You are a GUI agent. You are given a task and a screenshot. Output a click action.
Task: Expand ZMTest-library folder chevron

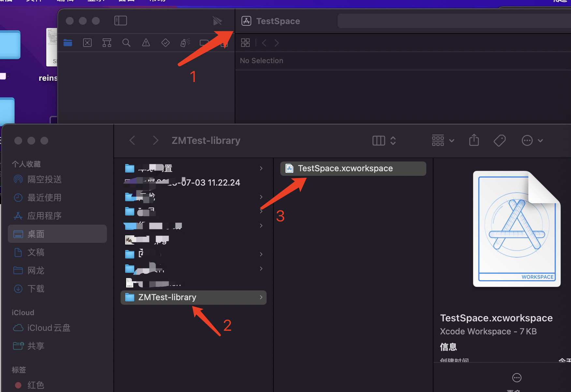coord(261,297)
